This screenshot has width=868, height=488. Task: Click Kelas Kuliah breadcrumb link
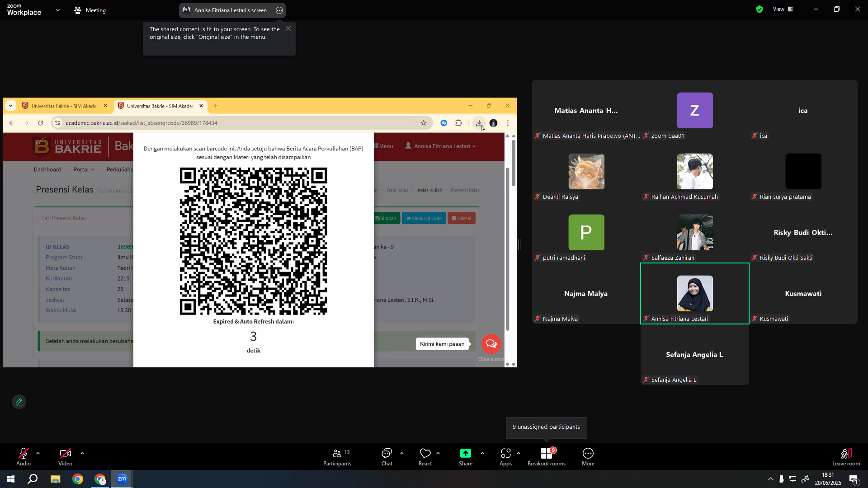click(x=430, y=190)
